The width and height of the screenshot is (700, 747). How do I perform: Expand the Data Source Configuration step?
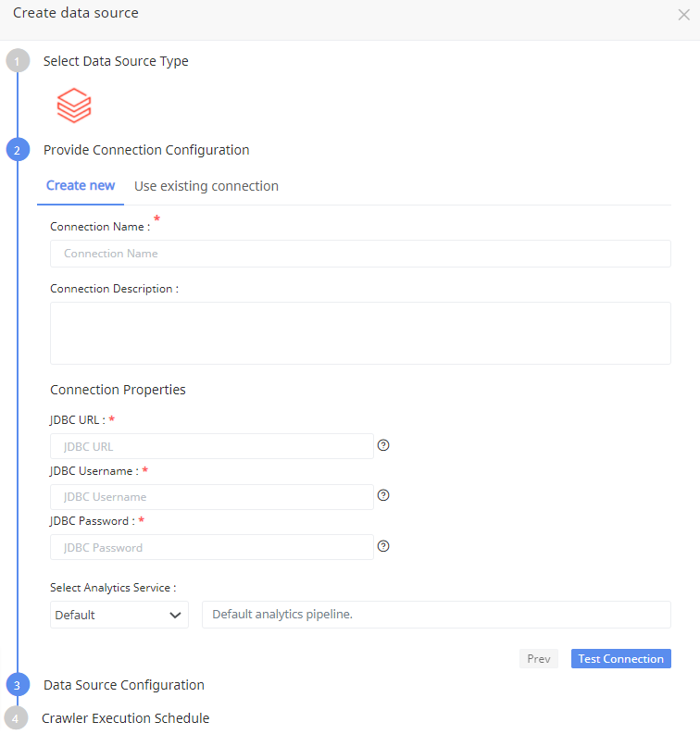[123, 684]
